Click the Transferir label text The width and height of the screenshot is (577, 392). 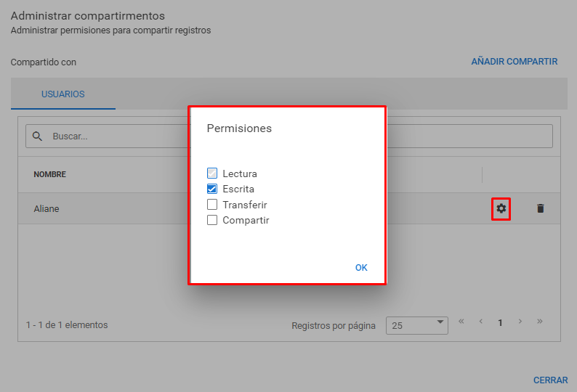[245, 205]
